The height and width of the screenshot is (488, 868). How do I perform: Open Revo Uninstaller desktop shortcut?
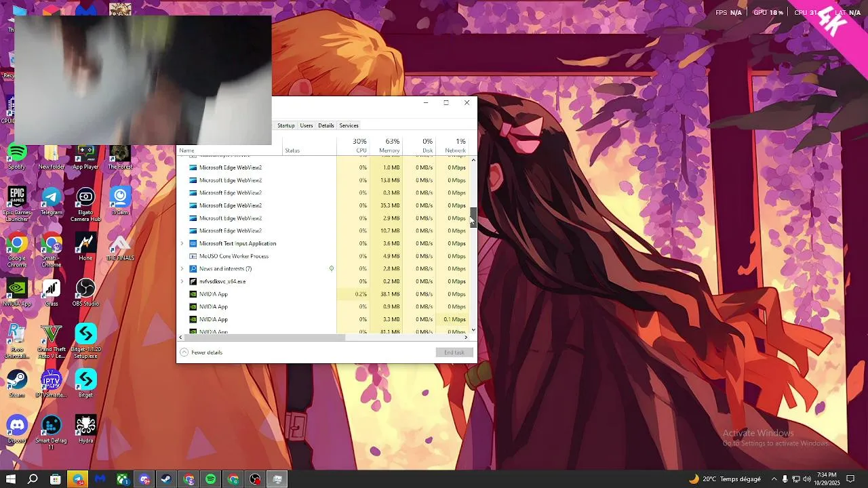tap(17, 341)
